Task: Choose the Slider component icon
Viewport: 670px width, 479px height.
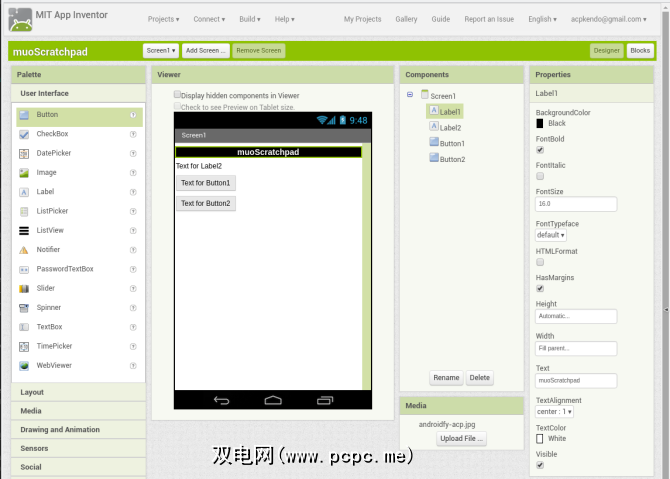Action: coord(25,288)
